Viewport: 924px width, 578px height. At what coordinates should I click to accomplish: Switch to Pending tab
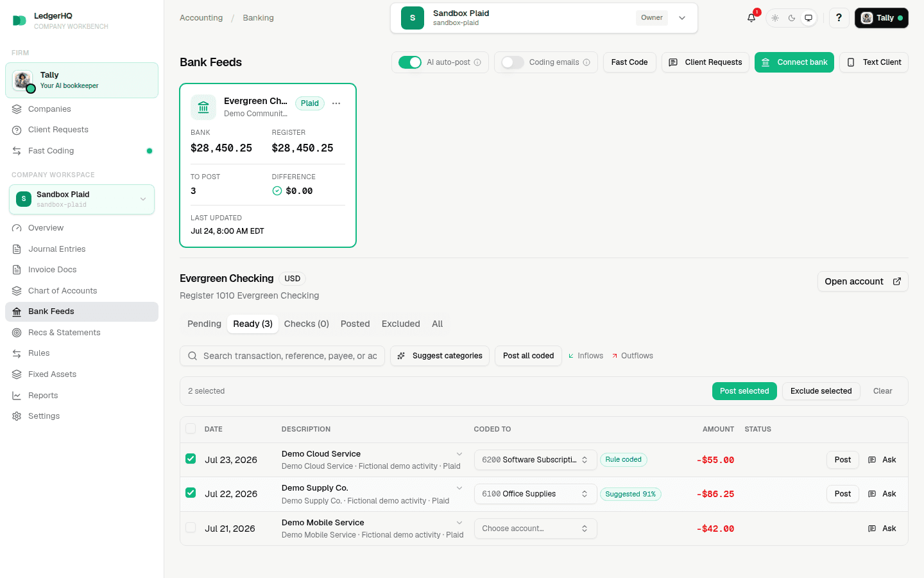(x=204, y=324)
